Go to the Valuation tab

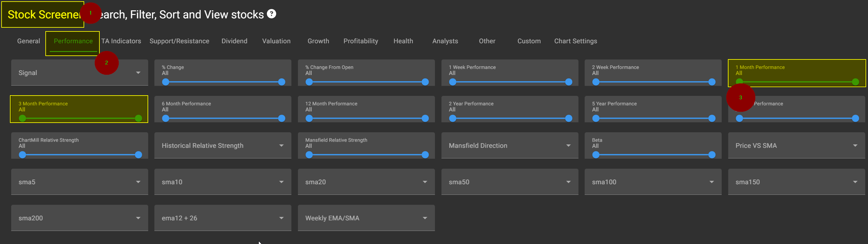pyautogui.click(x=276, y=41)
